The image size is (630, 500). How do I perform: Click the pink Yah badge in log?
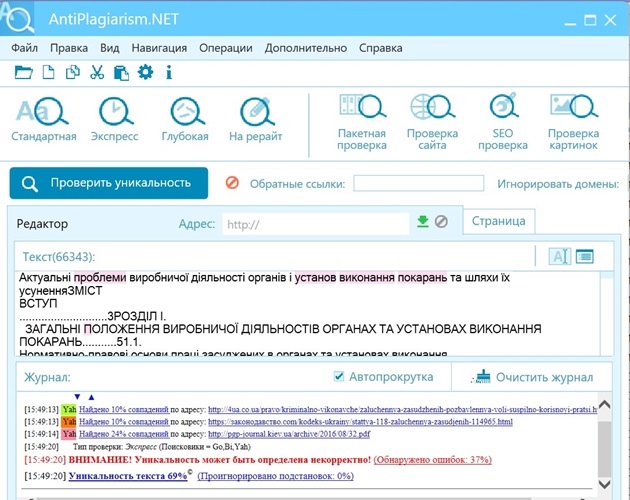[69, 434]
